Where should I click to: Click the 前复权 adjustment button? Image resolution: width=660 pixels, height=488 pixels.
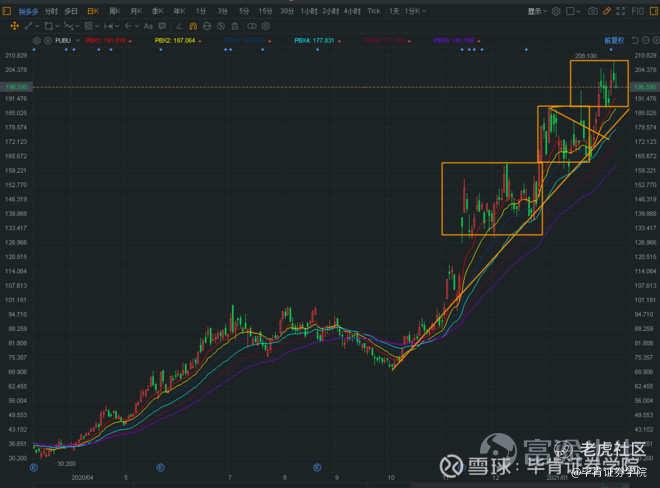614,41
